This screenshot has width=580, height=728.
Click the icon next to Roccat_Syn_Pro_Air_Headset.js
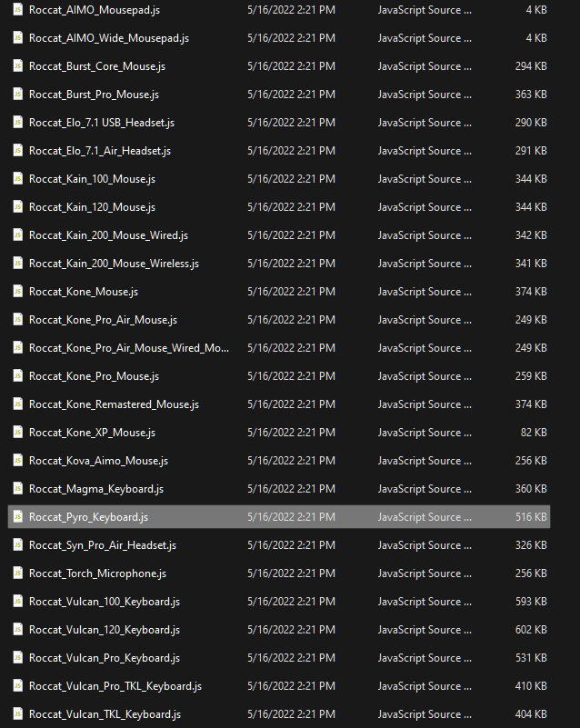coord(17,545)
